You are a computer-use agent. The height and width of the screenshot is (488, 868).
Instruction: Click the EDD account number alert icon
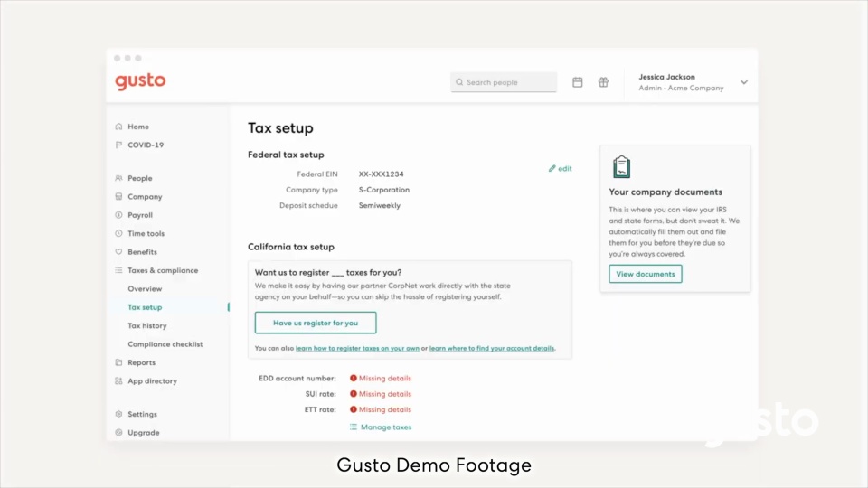[354, 378]
